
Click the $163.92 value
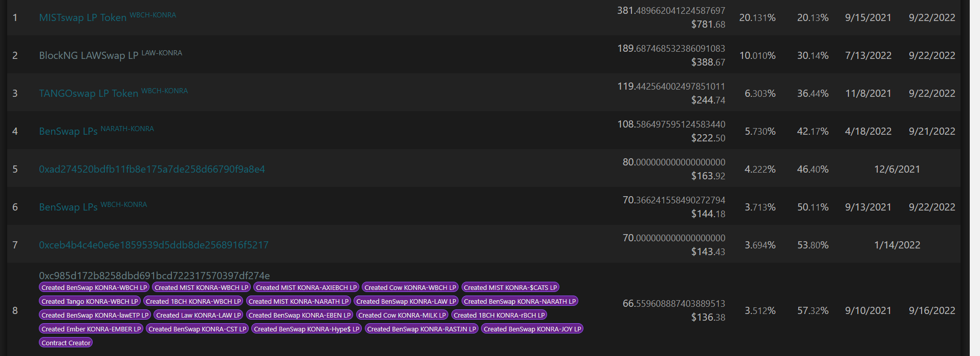tap(708, 176)
